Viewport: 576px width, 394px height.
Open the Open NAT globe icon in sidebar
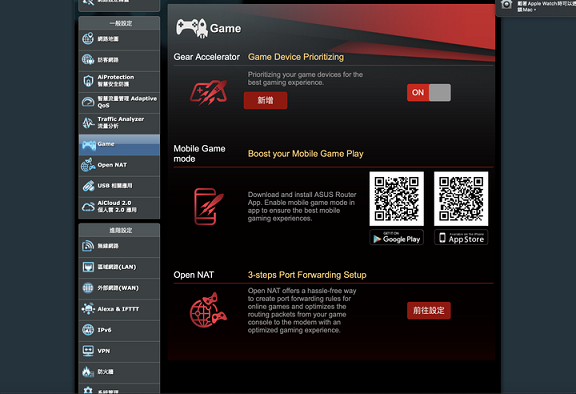88,165
